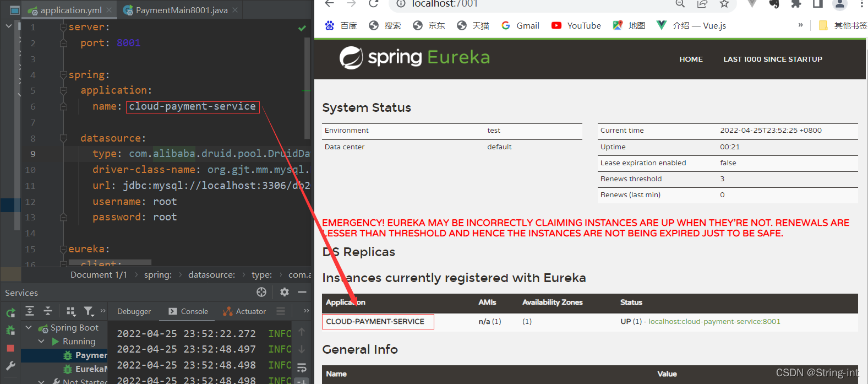Collapse the Not Started node

pyautogui.click(x=41, y=381)
